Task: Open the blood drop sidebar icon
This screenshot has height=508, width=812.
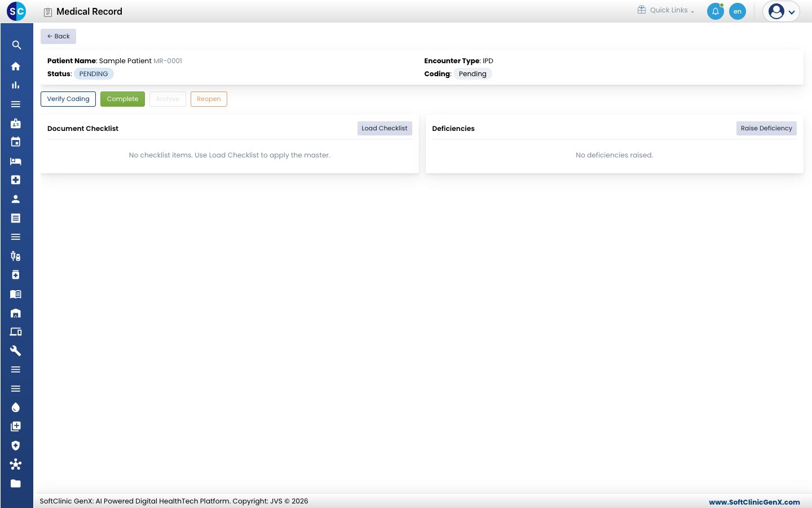Action: [x=16, y=408]
